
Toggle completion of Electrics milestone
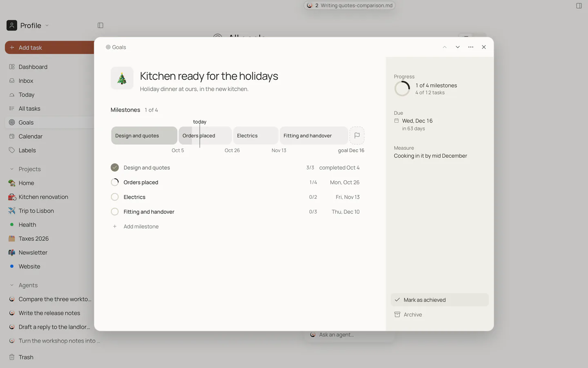click(115, 197)
